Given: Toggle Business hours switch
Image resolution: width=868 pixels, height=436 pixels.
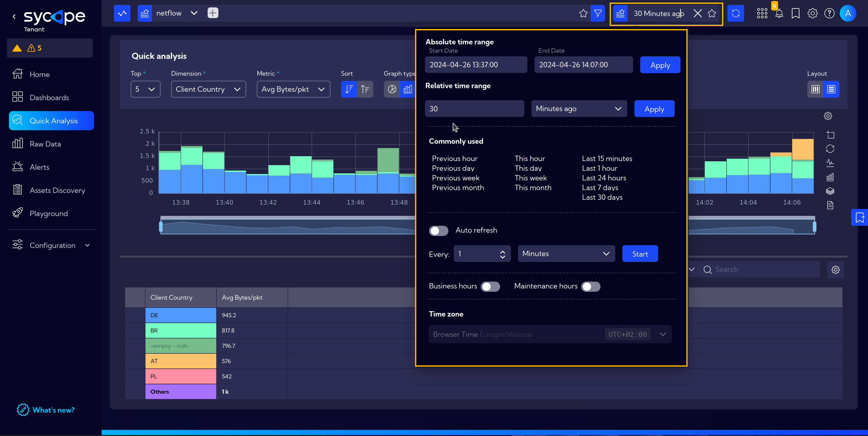Looking at the screenshot, I should (490, 287).
